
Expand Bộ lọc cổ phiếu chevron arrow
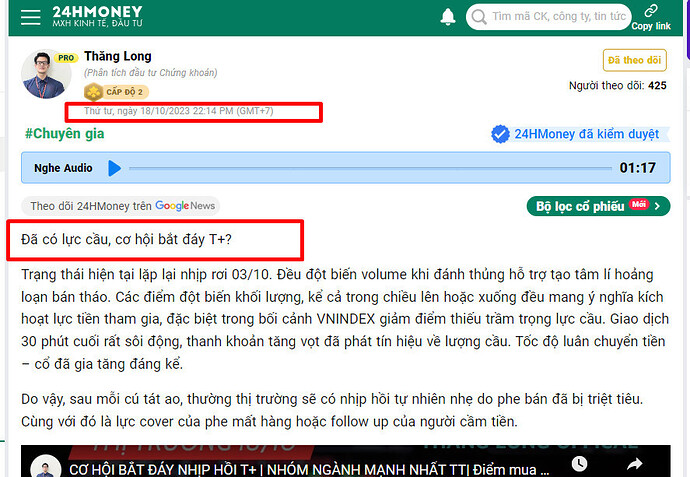coord(657,206)
